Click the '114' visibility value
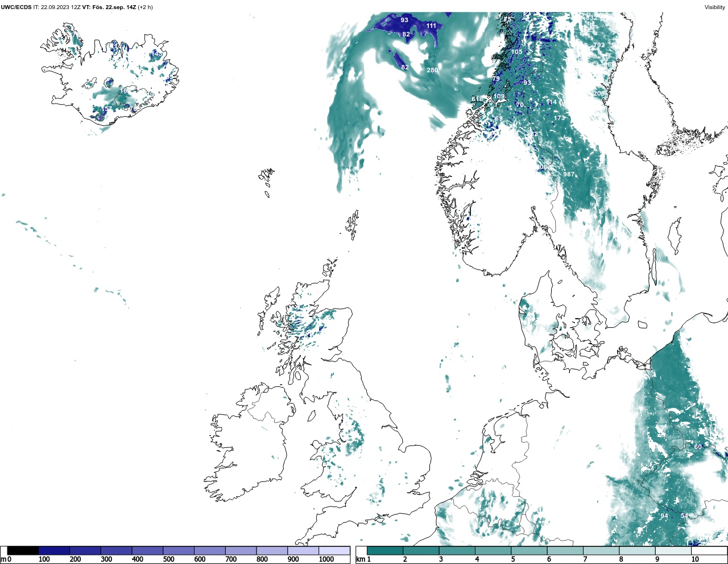This screenshot has width=728, height=564. pos(552,102)
